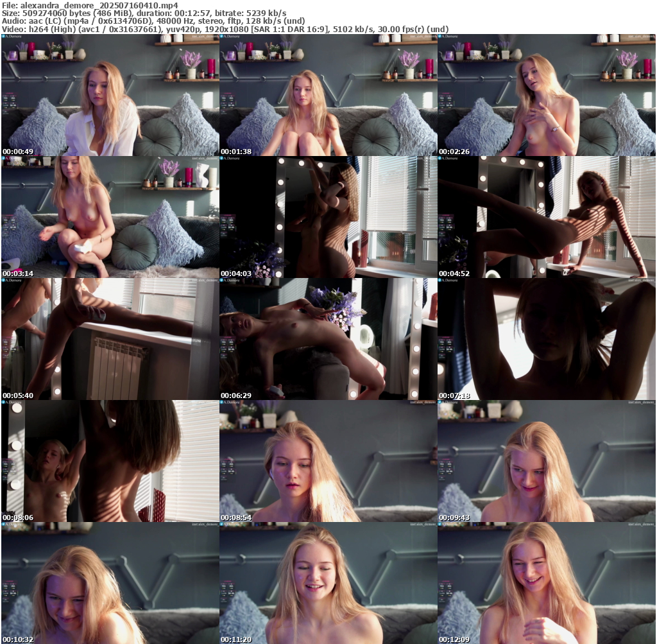This screenshot has height=644, width=657.
Task: Open the frame stamped 00:01:38
Action: click(328, 95)
